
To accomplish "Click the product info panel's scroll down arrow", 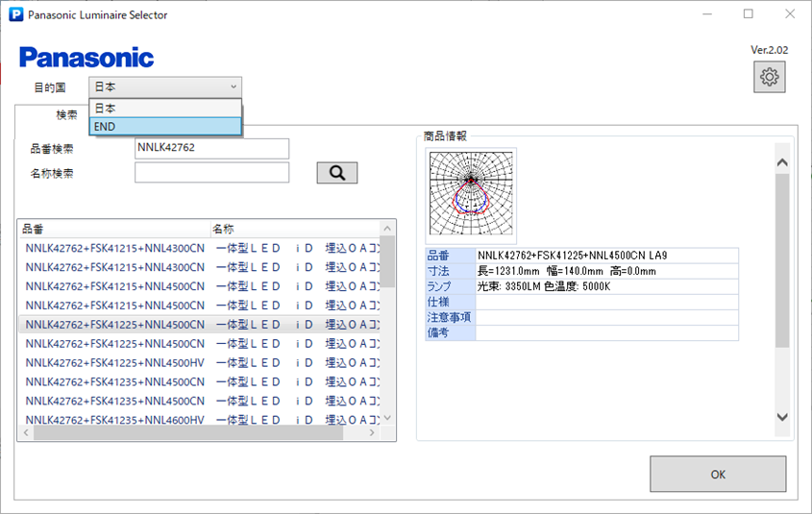I will (x=781, y=417).
